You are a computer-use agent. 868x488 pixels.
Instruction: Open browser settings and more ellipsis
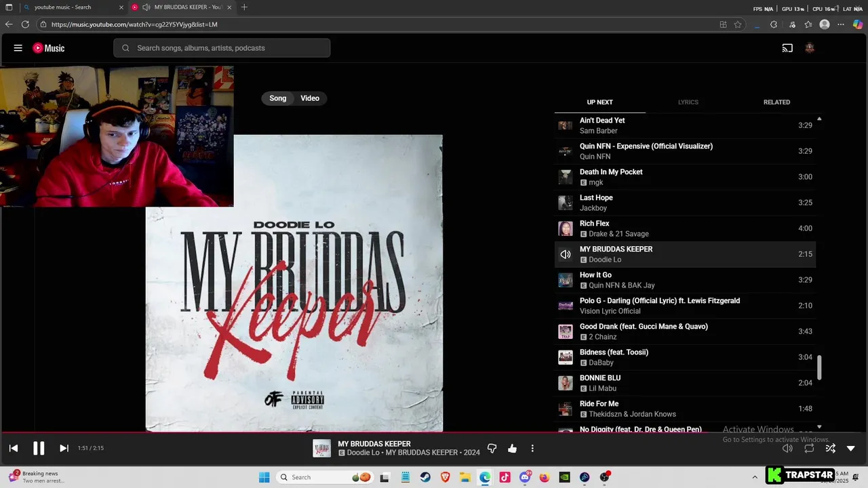[x=841, y=24]
